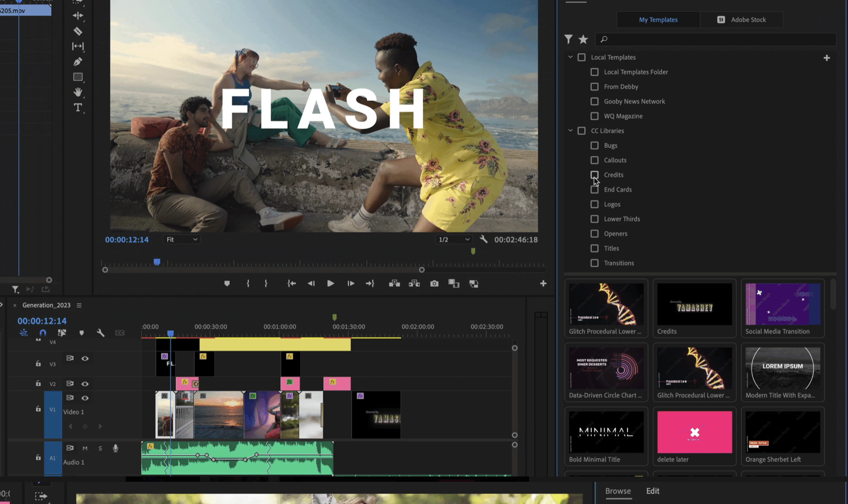Switch to the Adobe Stock tab
Screen dimensions: 848x504
741,20
